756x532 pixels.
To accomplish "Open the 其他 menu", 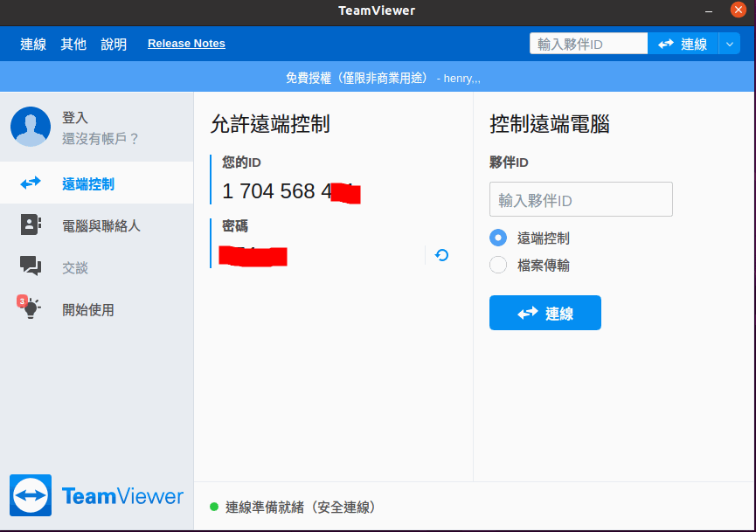I will click(73, 44).
